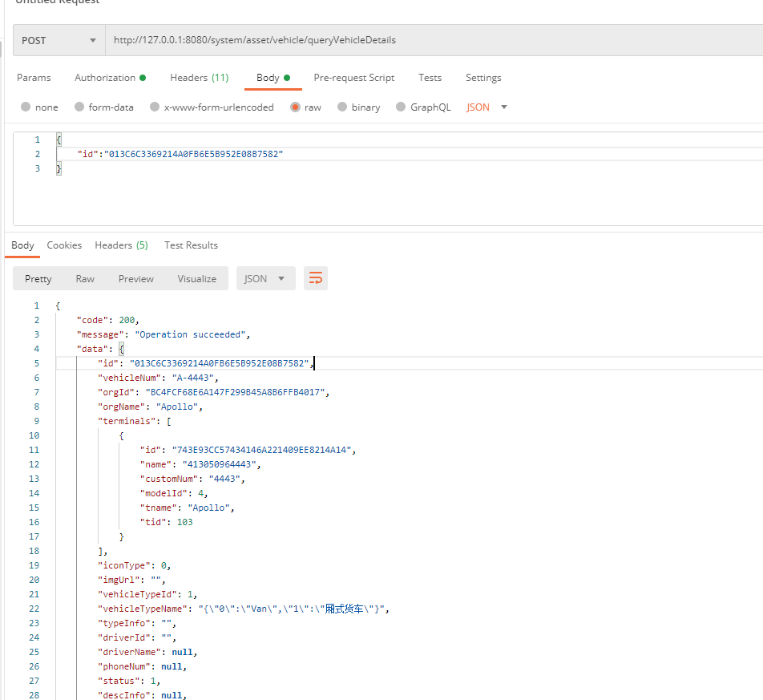Select form-data body type radio

79,107
